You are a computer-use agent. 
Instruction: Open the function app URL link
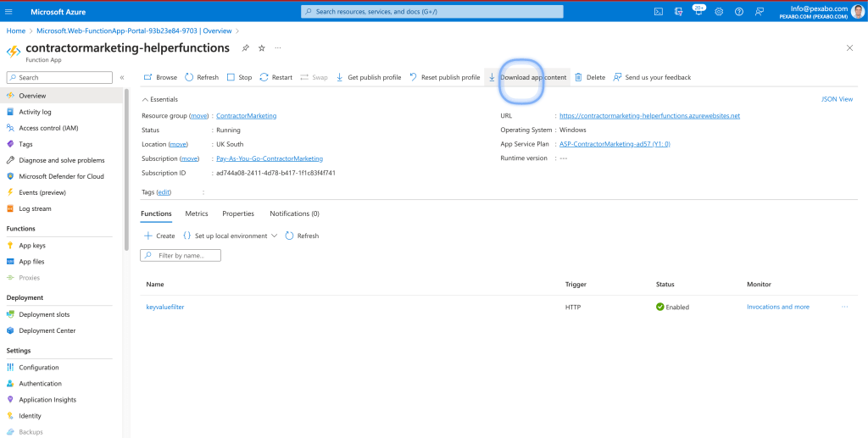tap(650, 115)
